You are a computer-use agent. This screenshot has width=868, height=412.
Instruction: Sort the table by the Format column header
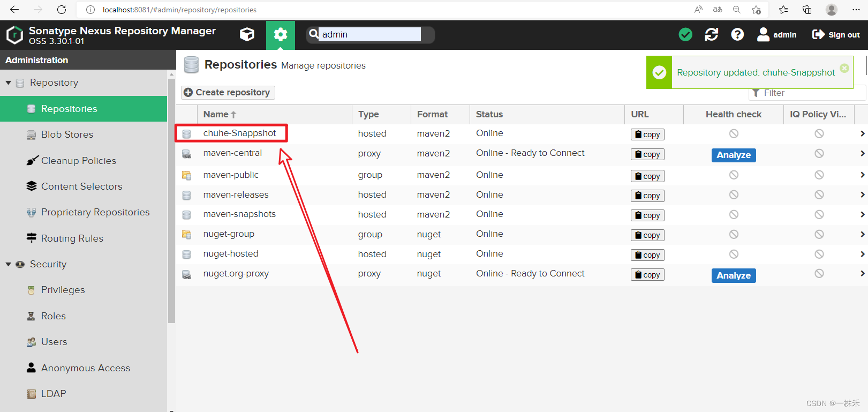click(440, 114)
